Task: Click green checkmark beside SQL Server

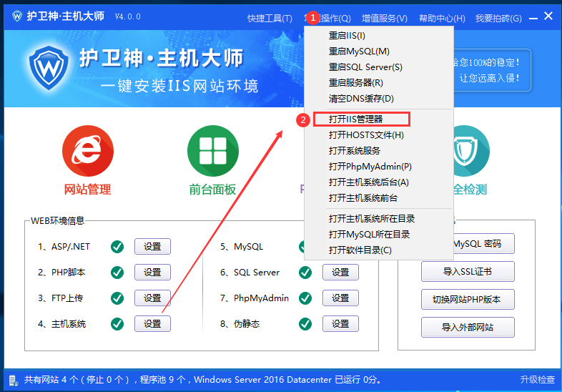Action: point(305,273)
